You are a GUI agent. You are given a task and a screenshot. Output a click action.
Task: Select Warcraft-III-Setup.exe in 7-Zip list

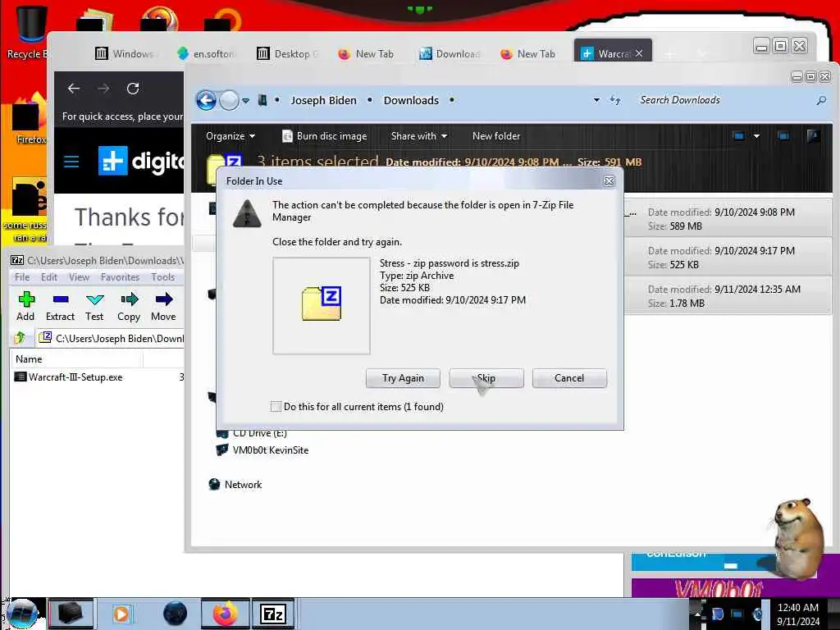[x=69, y=377]
